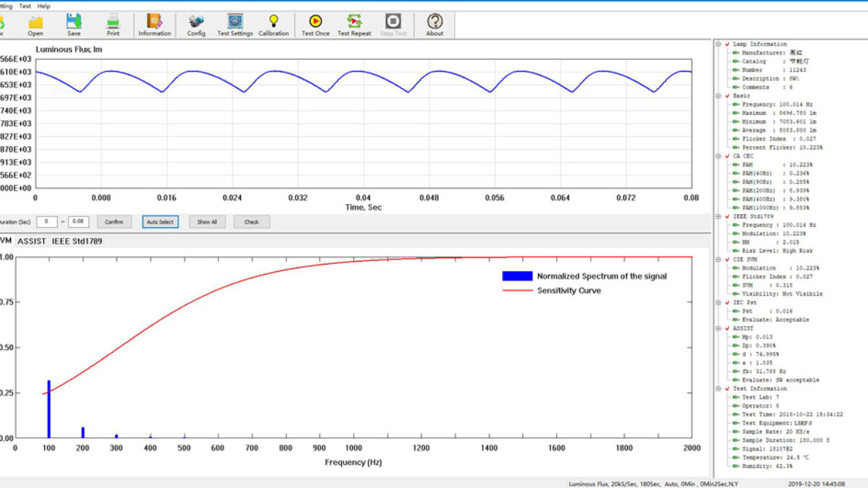Screen dimensions: 868x488
Task: Open the Config toolbar icon
Action: tap(196, 25)
